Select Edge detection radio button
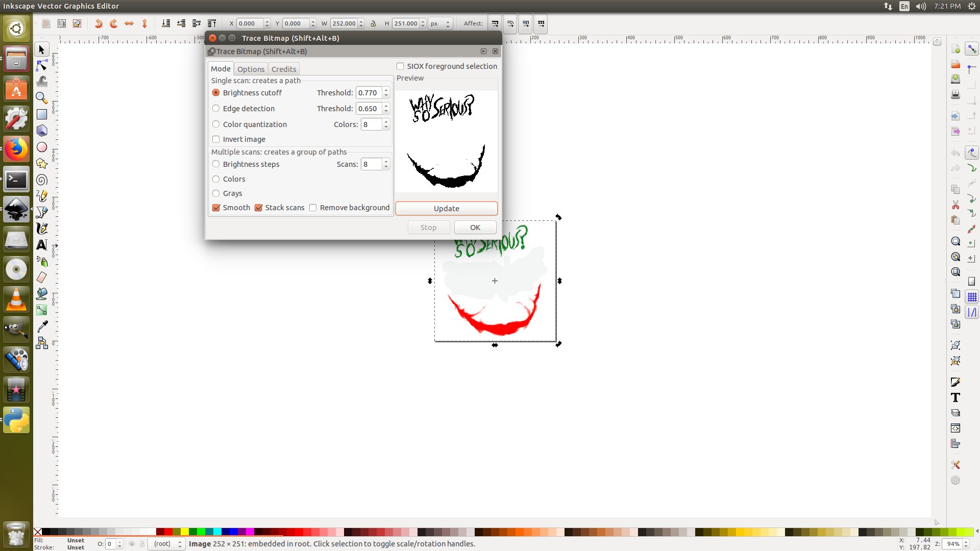The height and width of the screenshot is (551, 980). (x=216, y=109)
